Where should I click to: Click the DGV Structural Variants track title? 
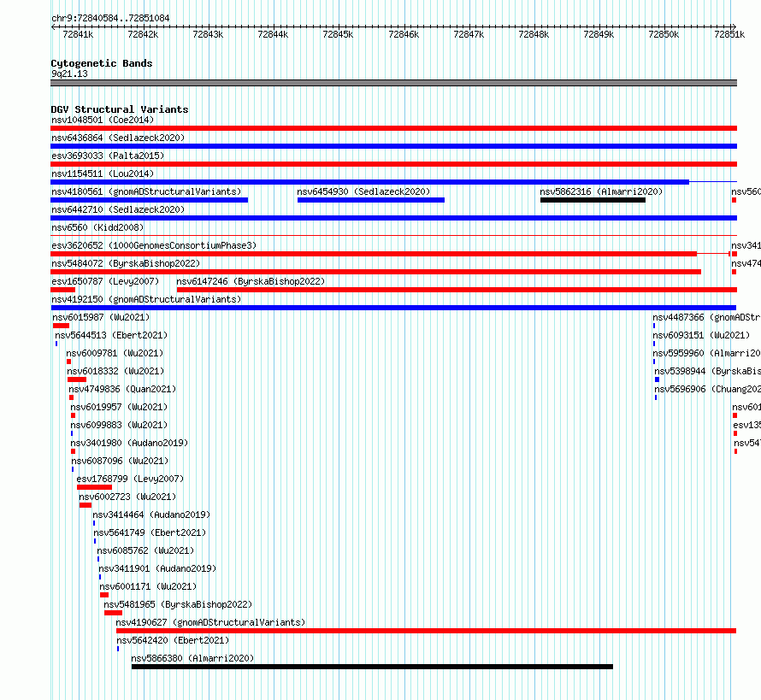(120, 109)
